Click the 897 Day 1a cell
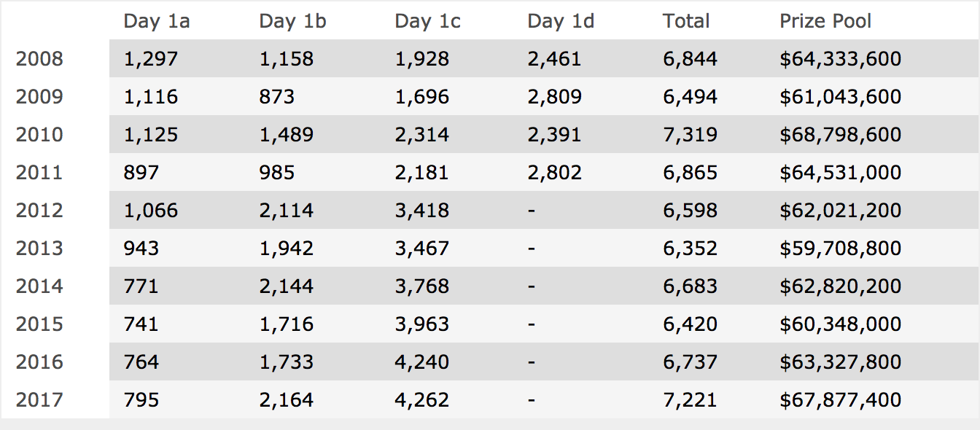The width and height of the screenshot is (980, 430). 141,173
